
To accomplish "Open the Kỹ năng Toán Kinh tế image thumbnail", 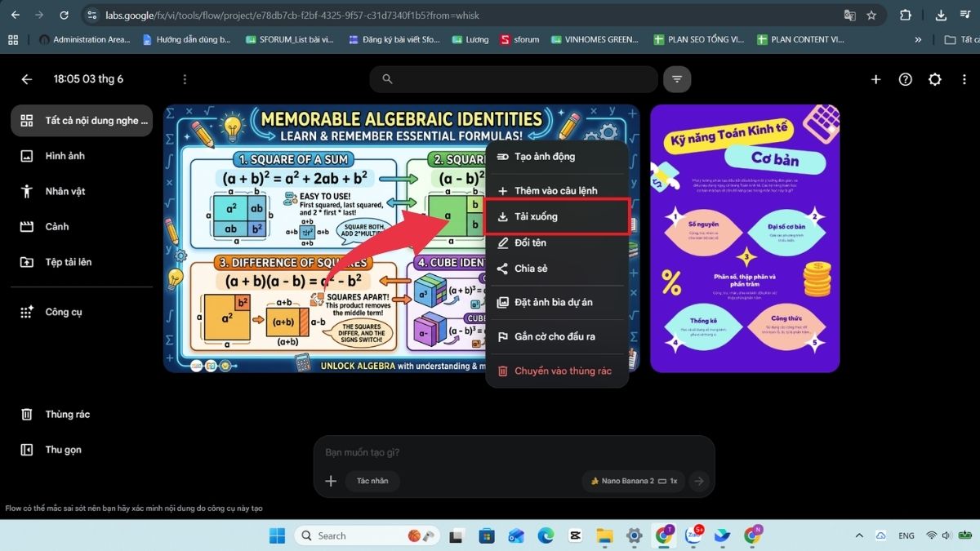I will pyautogui.click(x=745, y=238).
